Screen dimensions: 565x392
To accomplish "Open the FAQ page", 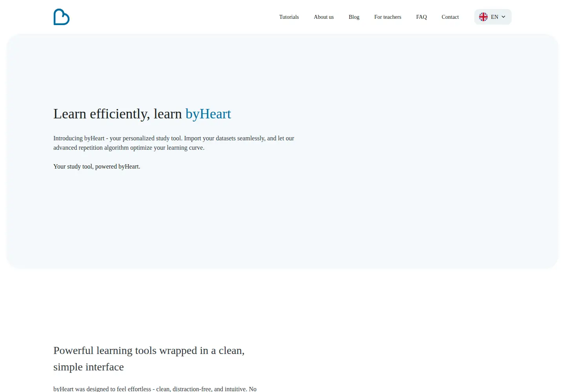I will click(421, 17).
